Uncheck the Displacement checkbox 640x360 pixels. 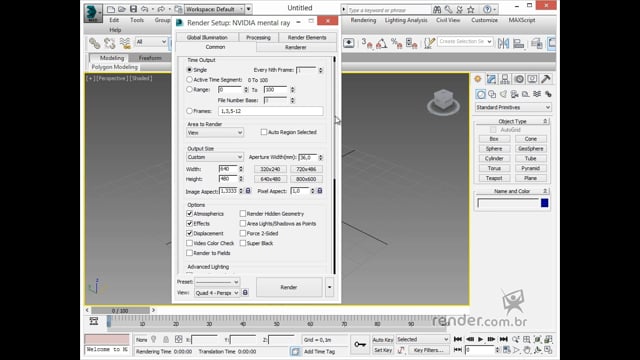click(189, 233)
